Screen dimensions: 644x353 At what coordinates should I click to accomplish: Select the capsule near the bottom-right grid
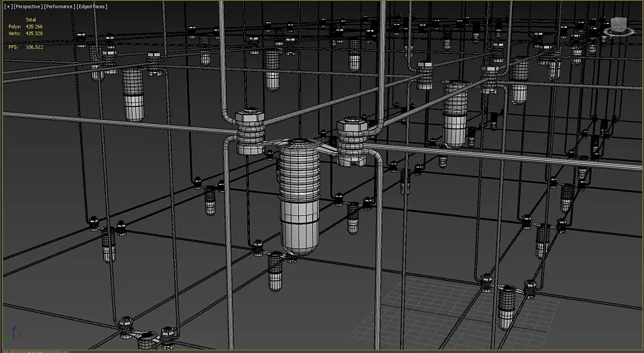point(506,307)
